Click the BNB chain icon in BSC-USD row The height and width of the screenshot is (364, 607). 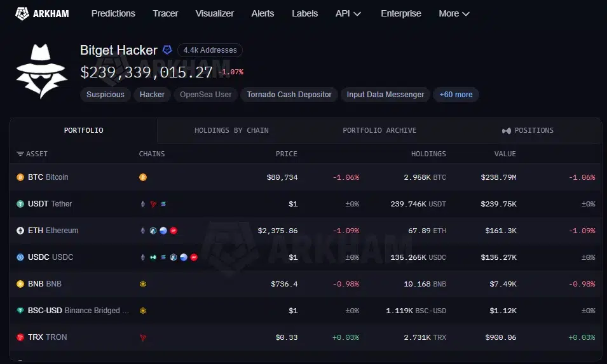143,311
